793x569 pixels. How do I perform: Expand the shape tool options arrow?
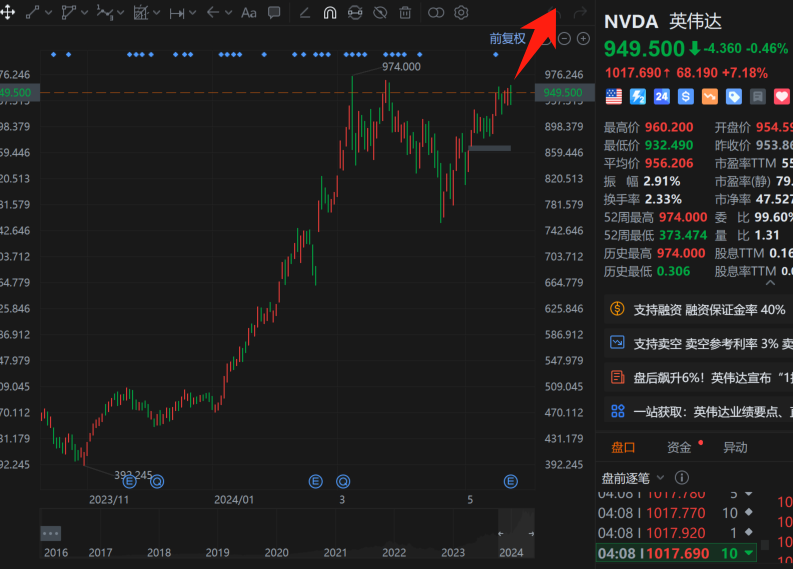pos(84,13)
